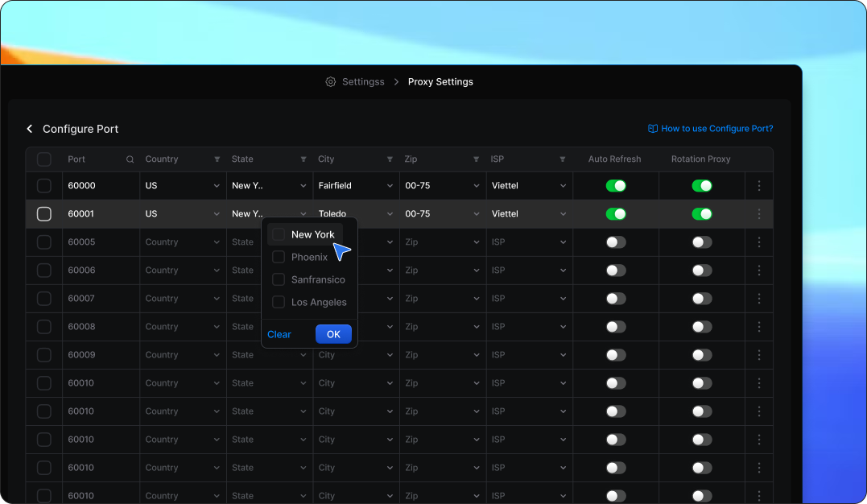The width and height of the screenshot is (867, 504).
Task: Select Phoenix in the state list
Action: [309, 257]
